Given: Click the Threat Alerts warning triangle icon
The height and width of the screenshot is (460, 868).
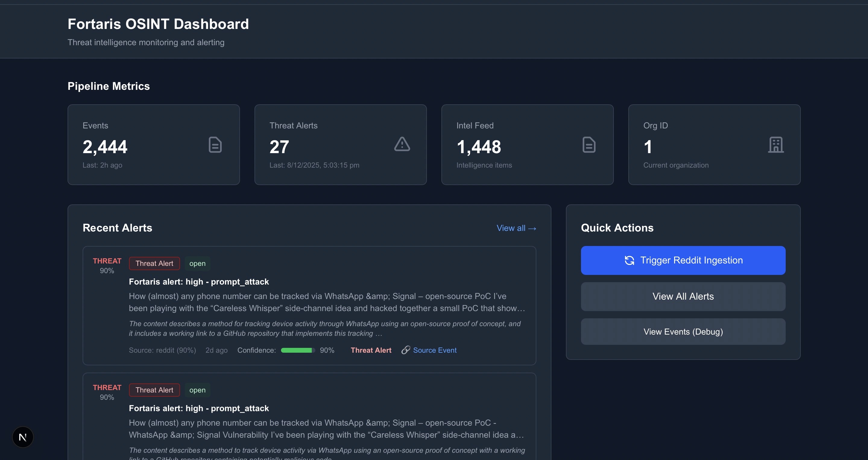Looking at the screenshot, I should pos(402,144).
